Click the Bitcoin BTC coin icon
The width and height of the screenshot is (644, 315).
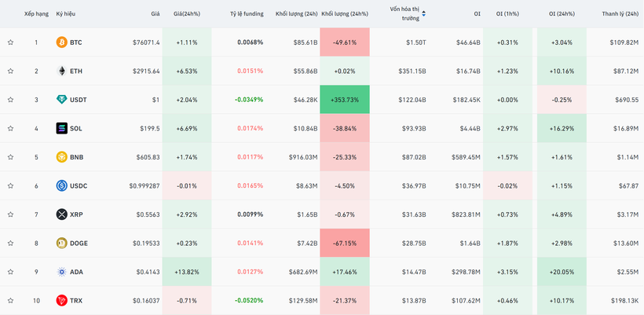61,42
